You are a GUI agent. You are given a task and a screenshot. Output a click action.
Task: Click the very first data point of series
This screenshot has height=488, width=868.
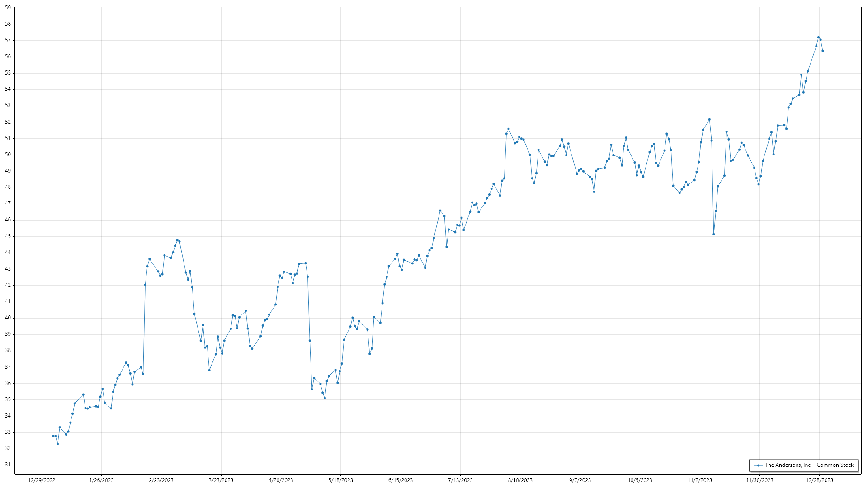pos(53,436)
